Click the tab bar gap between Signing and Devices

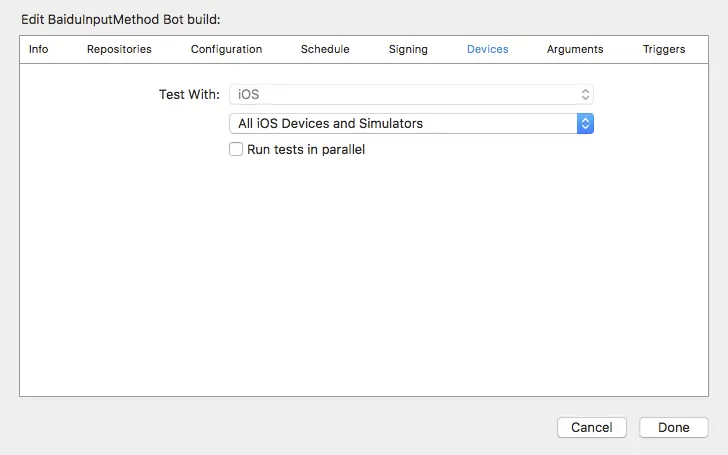point(448,49)
